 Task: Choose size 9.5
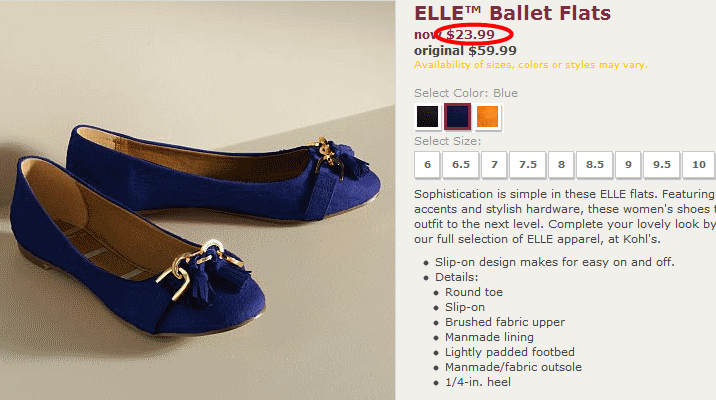662,164
